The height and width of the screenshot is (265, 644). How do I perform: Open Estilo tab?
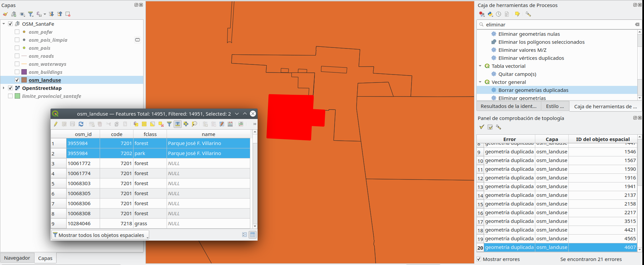[555, 106]
